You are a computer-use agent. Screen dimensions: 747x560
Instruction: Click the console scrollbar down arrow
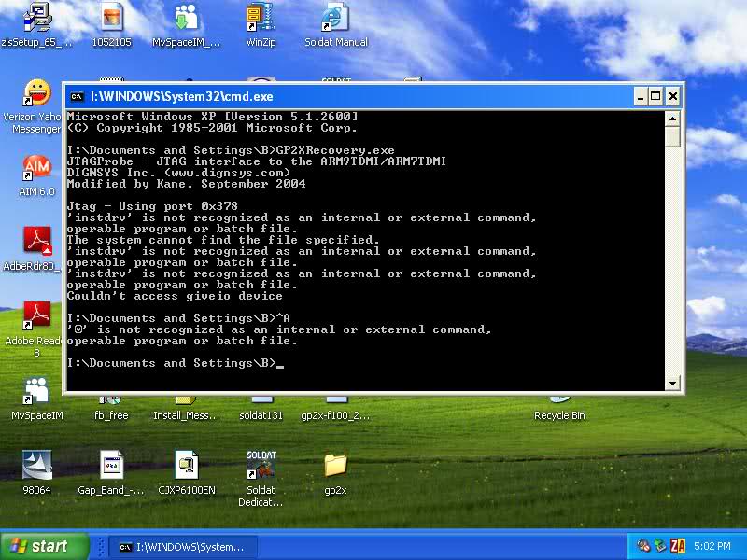[x=672, y=383]
